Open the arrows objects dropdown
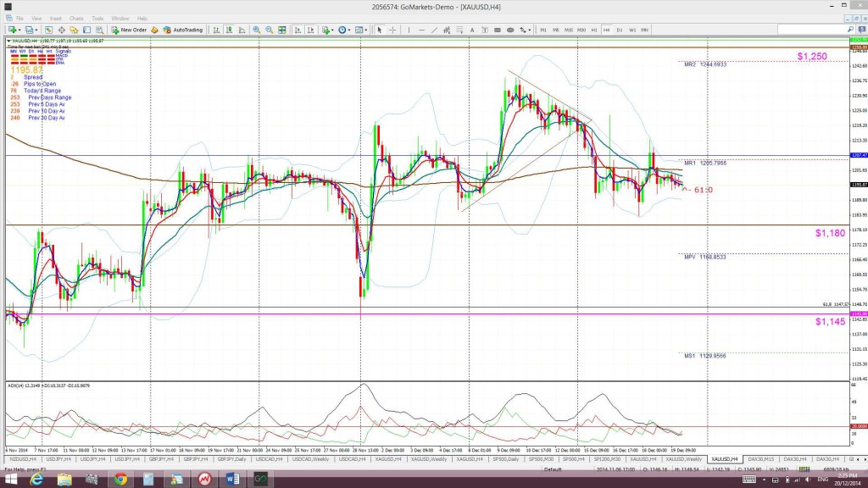868x488 pixels. click(525, 30)
